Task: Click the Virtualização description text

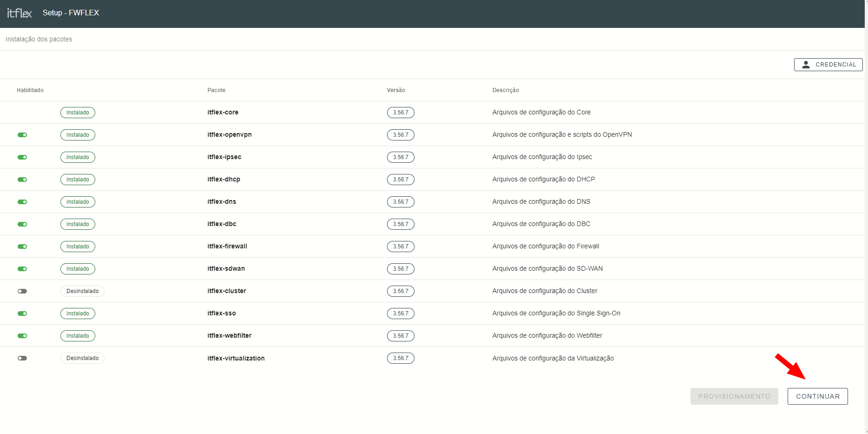Action: tap(553, 358)
